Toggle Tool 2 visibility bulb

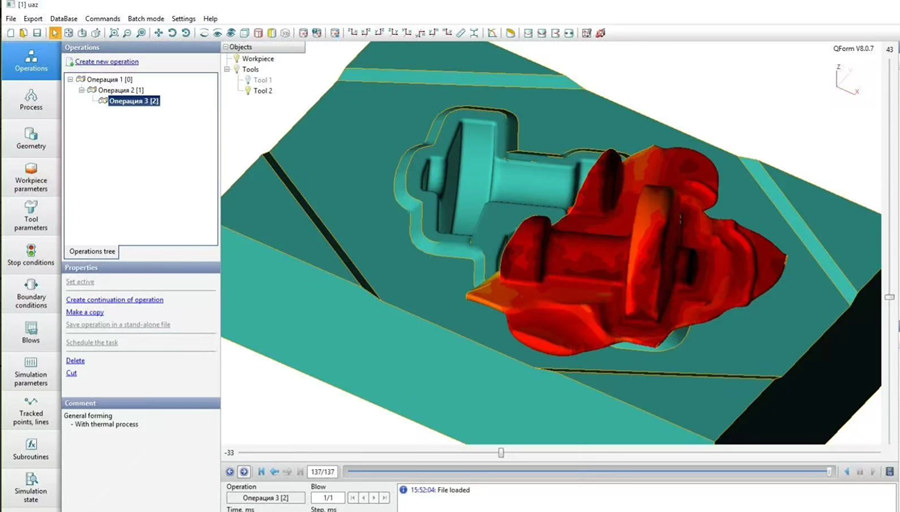click(247, 91)
